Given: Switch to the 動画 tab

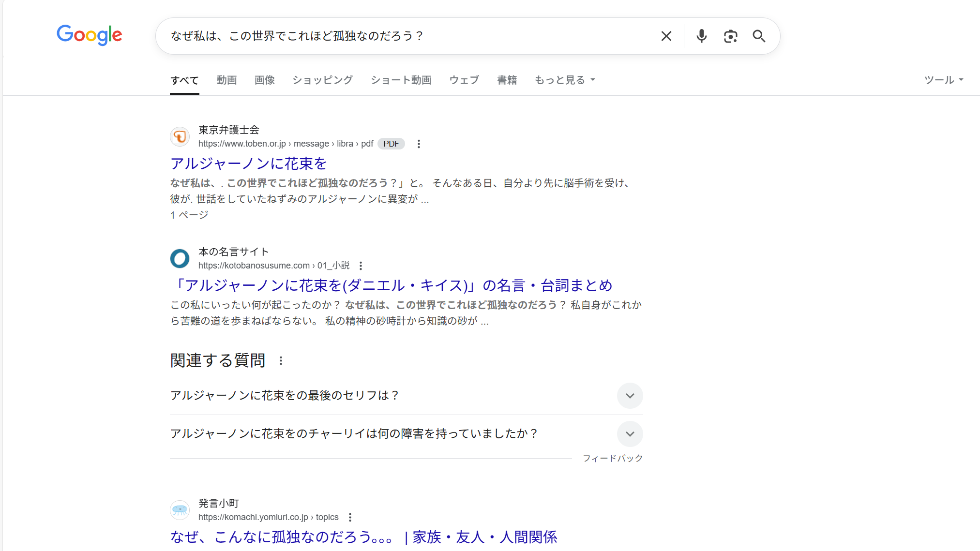Looking at the screenshot, I should click(x=226, y=80).
